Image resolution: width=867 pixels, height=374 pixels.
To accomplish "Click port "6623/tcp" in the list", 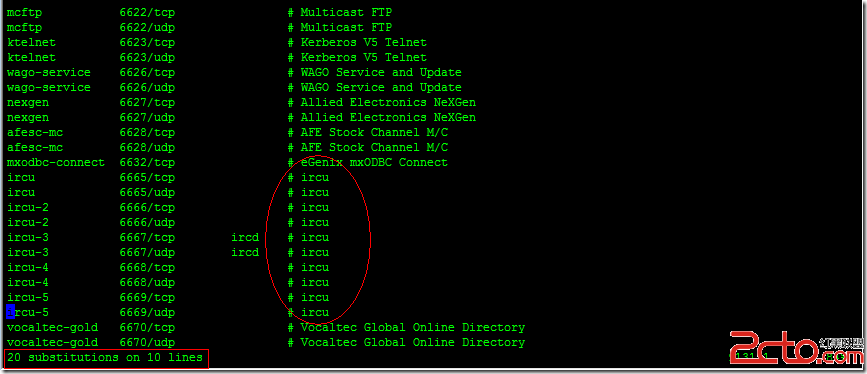I will tap(147, 43).
